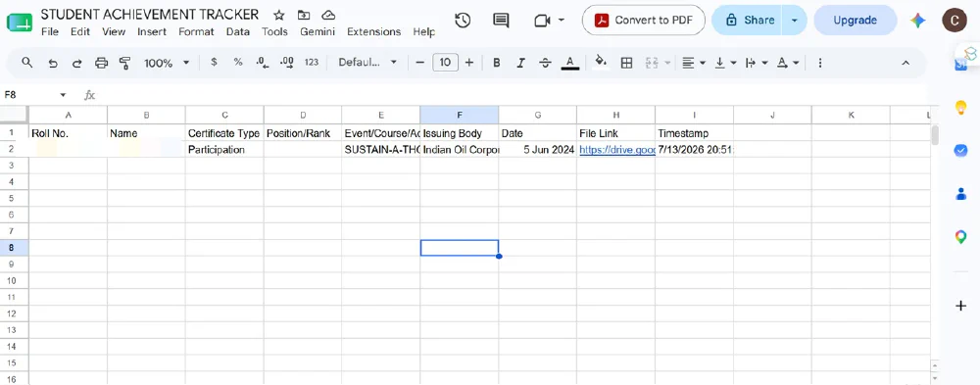Select cell with 'Participation'
Image resolution: width=980 pixels, height=385 pixels.
click(224, 149)
